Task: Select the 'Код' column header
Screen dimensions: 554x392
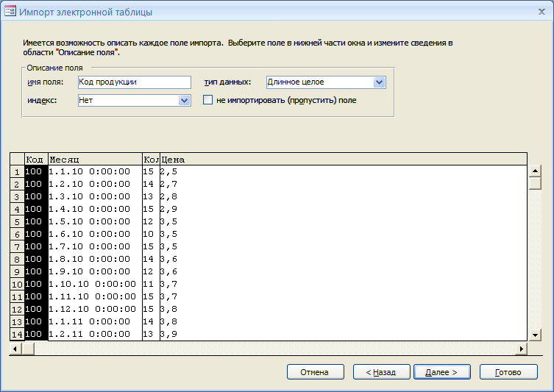Action: click(x=36, y=160)
